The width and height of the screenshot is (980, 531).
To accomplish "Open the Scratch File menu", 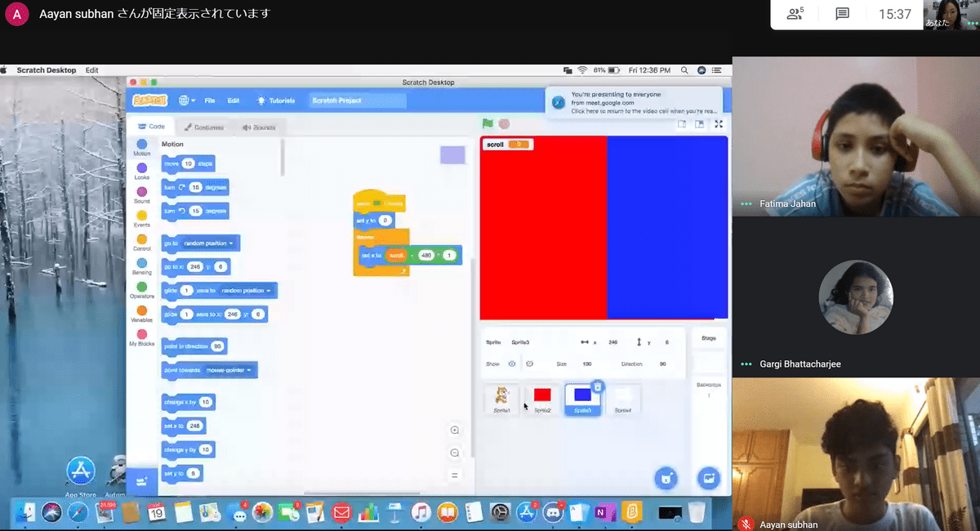I will [210, 100].
